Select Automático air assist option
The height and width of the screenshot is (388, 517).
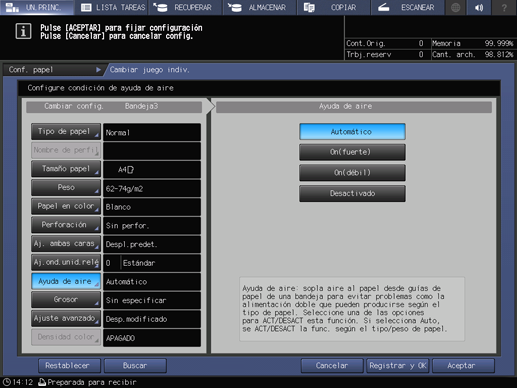[352, 132]
